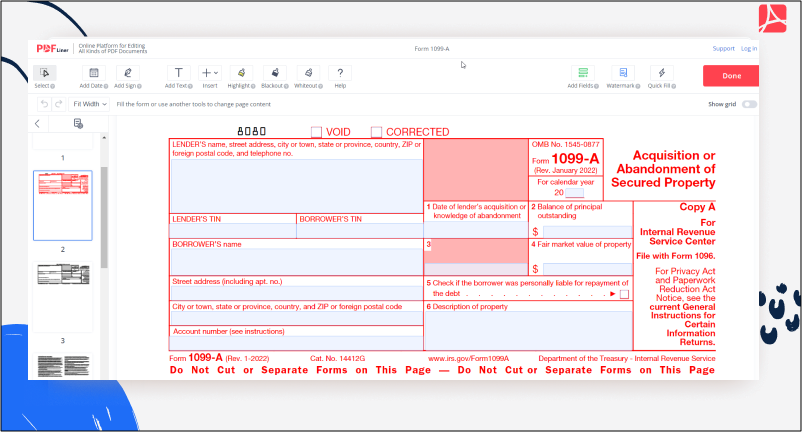The height and width of the screenshot is (432, 802).
Task: Tick borrower personally liable checkbox in box 5
Action: point(624,294)
